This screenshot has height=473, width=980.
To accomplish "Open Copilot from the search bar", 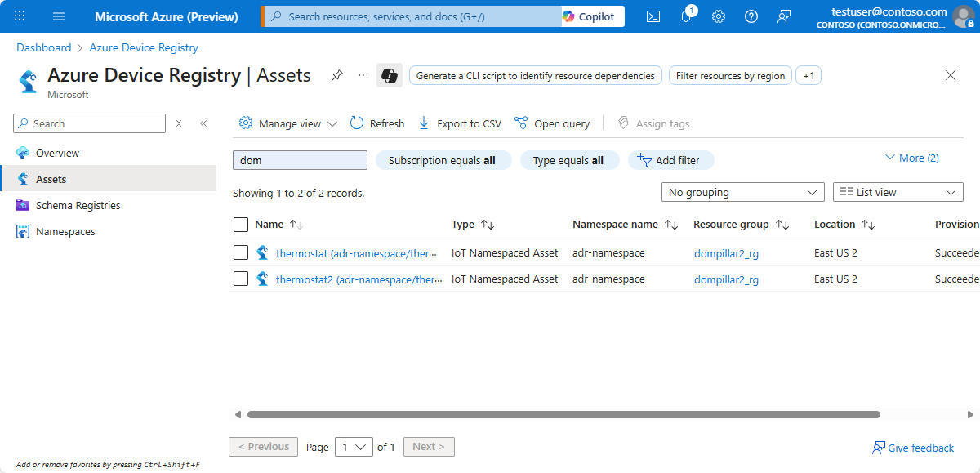I will (x=591, y=16).
